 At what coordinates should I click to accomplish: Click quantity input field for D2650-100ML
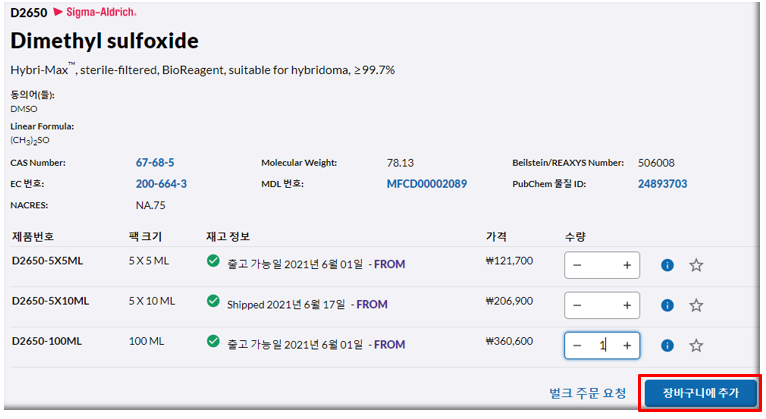point(602,345)
